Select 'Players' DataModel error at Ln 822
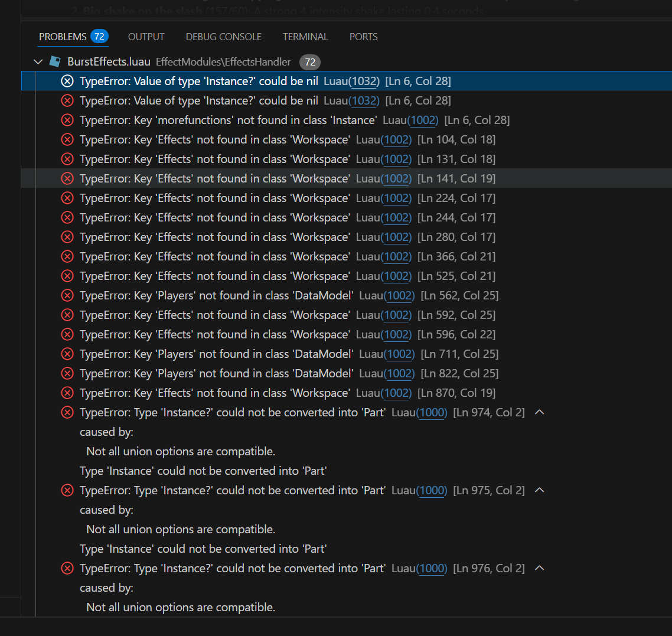 [347, 373]
